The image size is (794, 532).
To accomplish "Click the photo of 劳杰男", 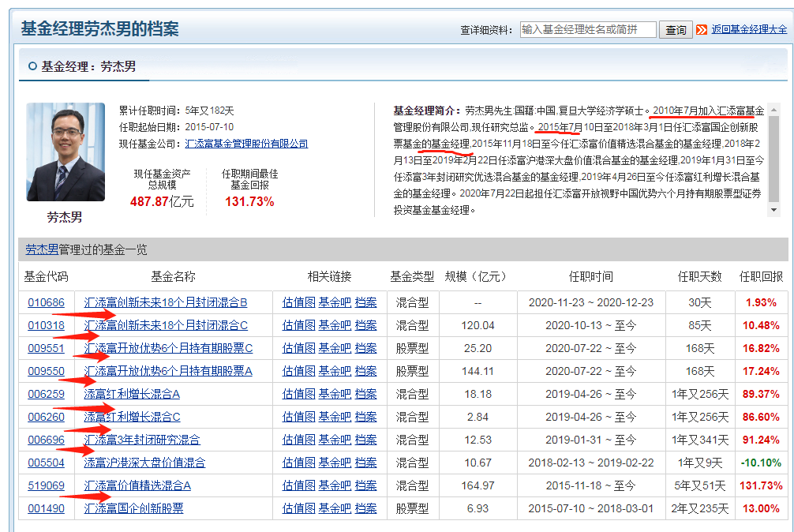I will 66,150.
